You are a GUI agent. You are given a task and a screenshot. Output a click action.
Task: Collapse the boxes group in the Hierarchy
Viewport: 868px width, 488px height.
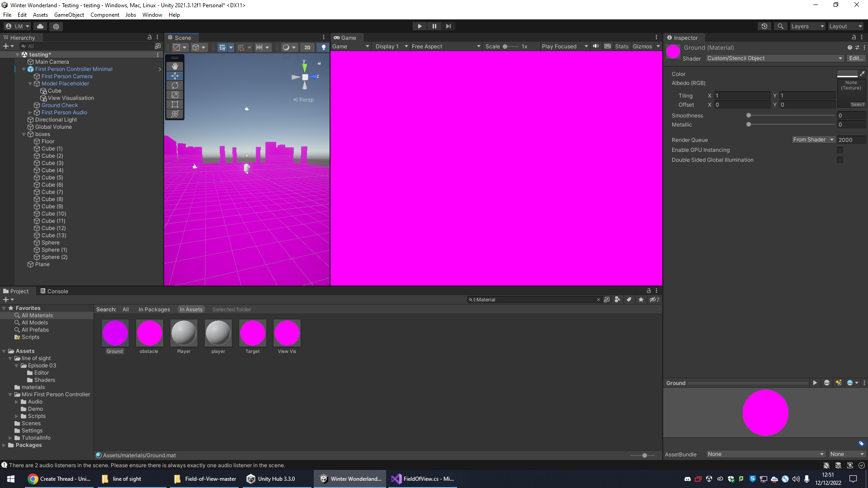[24, 134]
